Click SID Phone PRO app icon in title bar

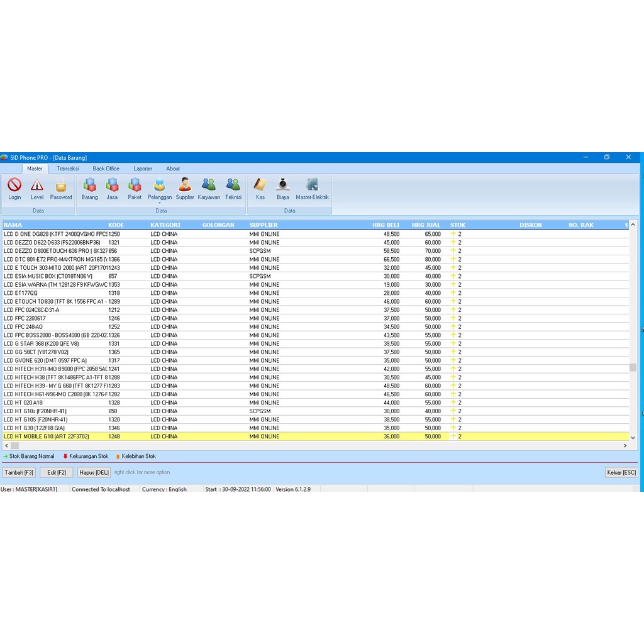click(x=4, y=157)
